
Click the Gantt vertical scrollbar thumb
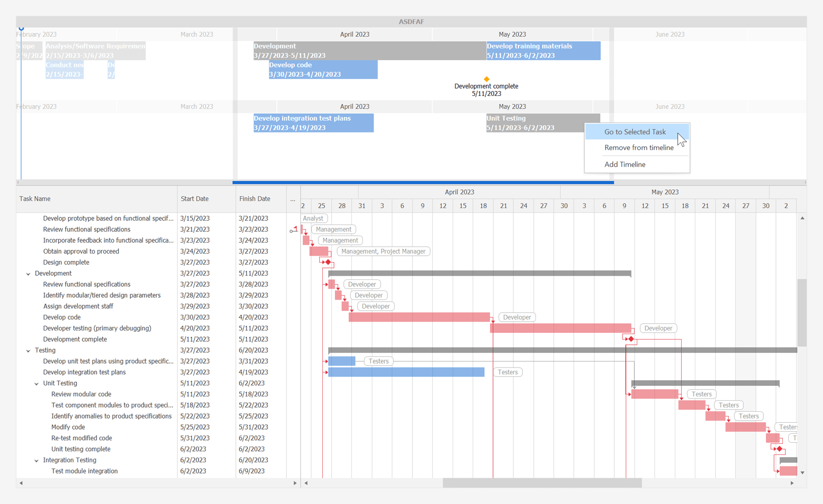(x=802, y=313)
